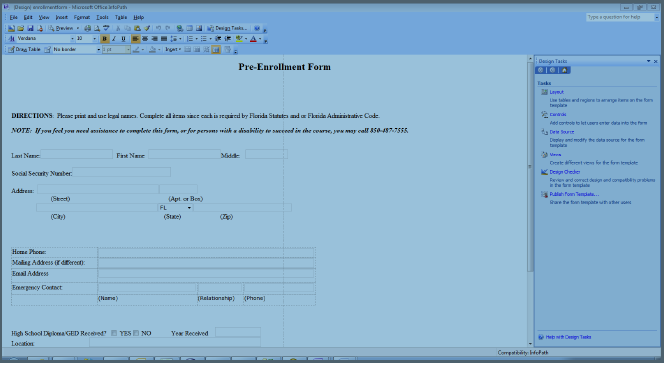Click the Insert Picture icon
Viewport: 667px width, 368px height.
click(x=199, y=29)
